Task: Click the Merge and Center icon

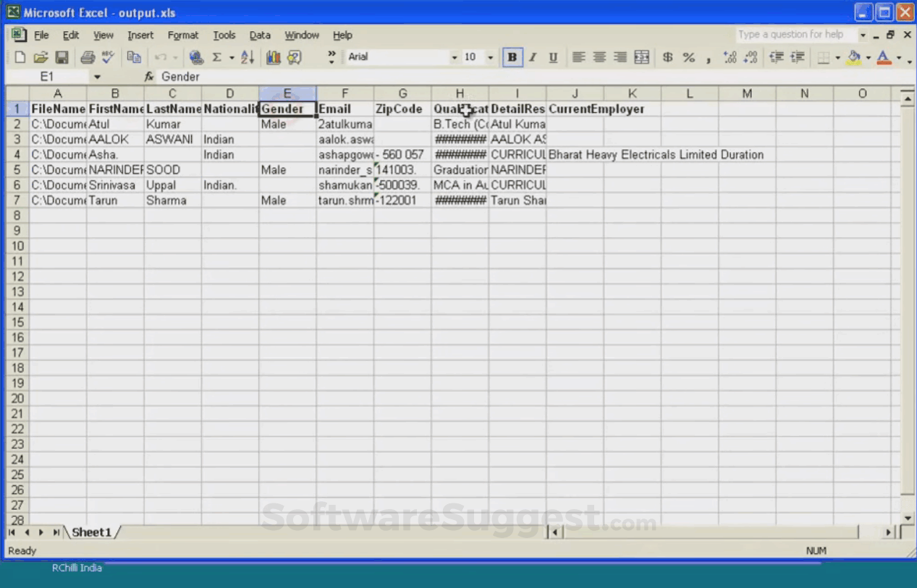Action: tap(641, 57)
